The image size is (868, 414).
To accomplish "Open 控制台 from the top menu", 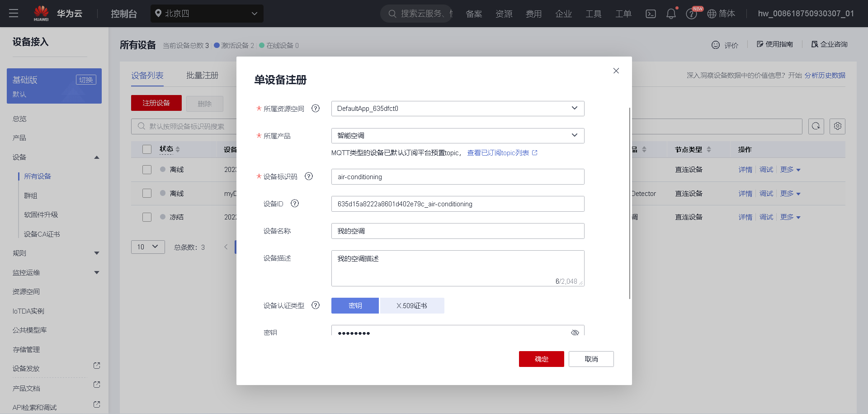I will 124,14.
